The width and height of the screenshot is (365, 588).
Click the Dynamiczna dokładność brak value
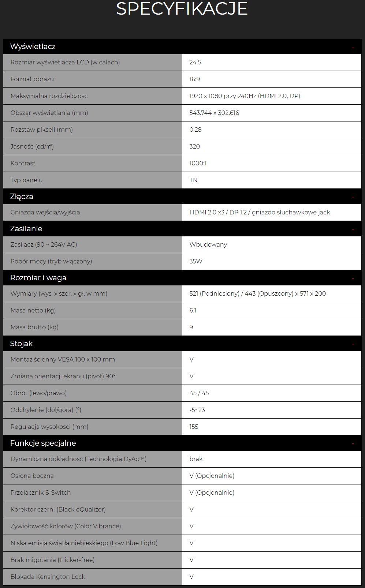tap(196, 459)
